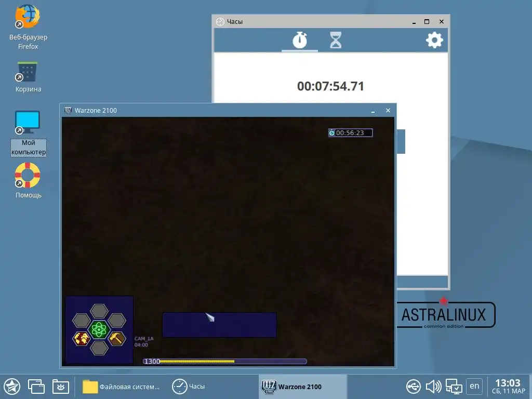This screenshot has height=399, width=532.
Task: Click the mission timer 00:56:23 display
Action: point(351,132)
